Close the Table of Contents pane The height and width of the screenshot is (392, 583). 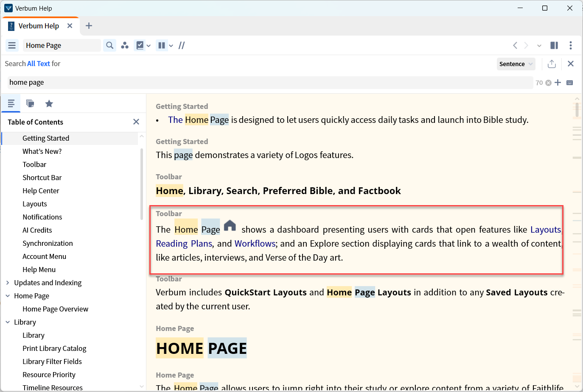coord(136,122)
